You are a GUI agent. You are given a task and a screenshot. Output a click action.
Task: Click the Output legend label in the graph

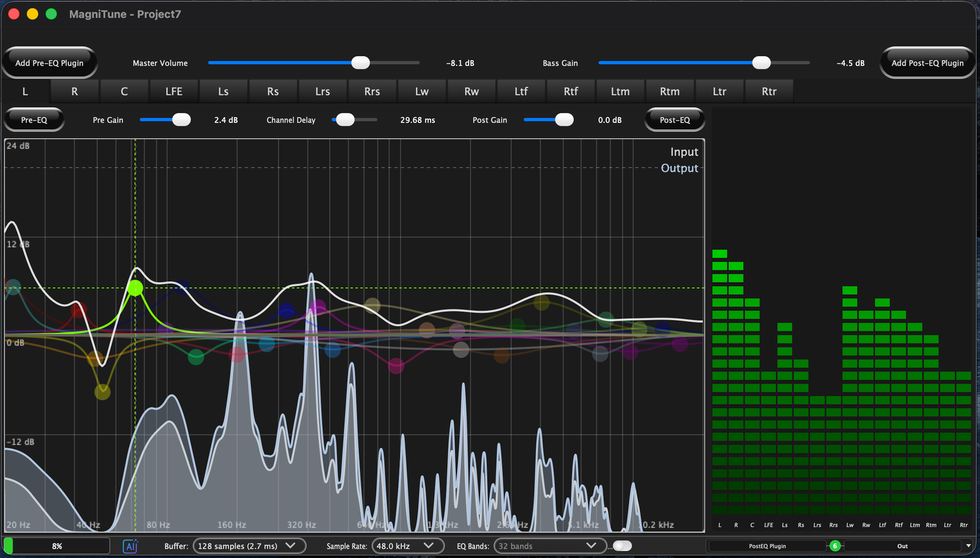tap(679, 168)
